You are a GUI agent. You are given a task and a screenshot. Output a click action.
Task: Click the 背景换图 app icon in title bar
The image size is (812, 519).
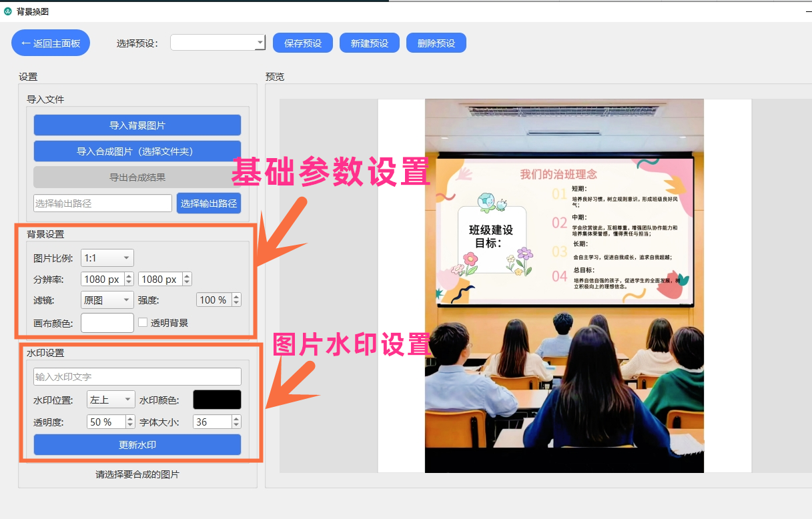click(x=8, y=11)
